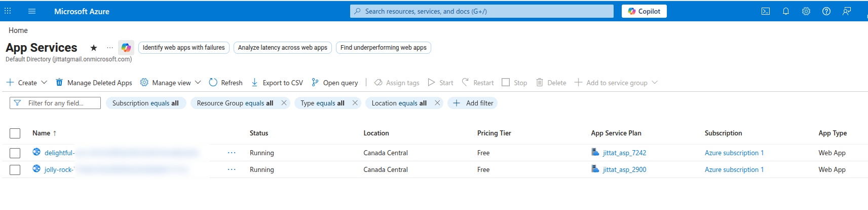Viewport: 868px width, 210px height.
Task: Open Azure subscription 1 link in jolly-rock- row
Action: [x=734, y=169]
